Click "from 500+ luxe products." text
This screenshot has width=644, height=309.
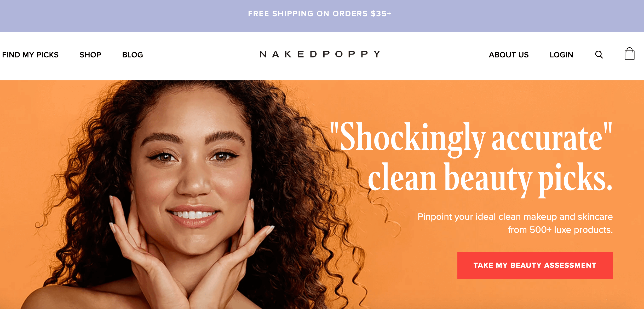(560, 230)
